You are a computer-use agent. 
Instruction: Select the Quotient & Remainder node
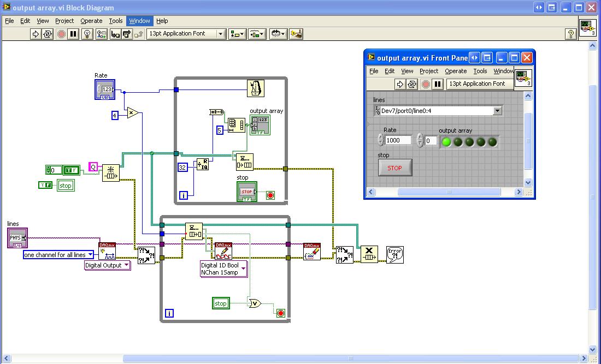203,165
